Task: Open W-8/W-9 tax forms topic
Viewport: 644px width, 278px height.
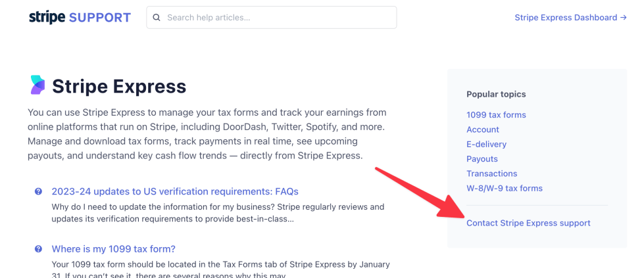Action: (505, 188)
